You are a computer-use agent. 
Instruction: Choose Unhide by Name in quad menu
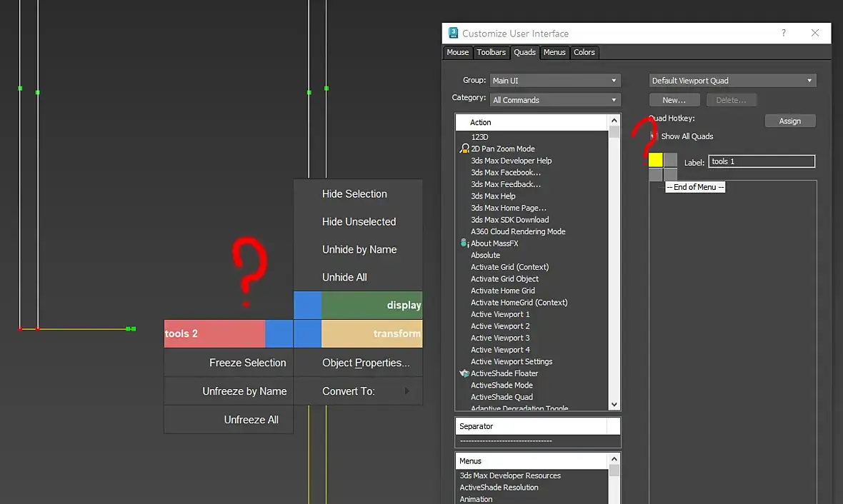click(x=358, y=249)
